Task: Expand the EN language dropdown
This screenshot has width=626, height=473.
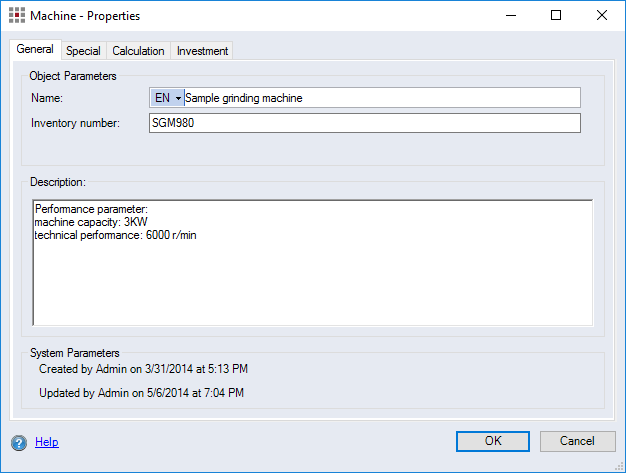Action: point(166,98)
